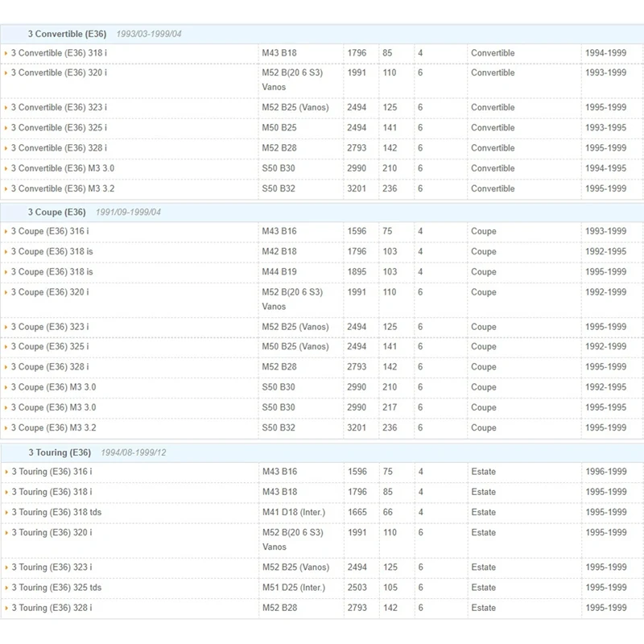Open the 3 Coupe (E36) 318 is M44 B19 row
Viewport: 644px width, 644px height.
point(52,272)
